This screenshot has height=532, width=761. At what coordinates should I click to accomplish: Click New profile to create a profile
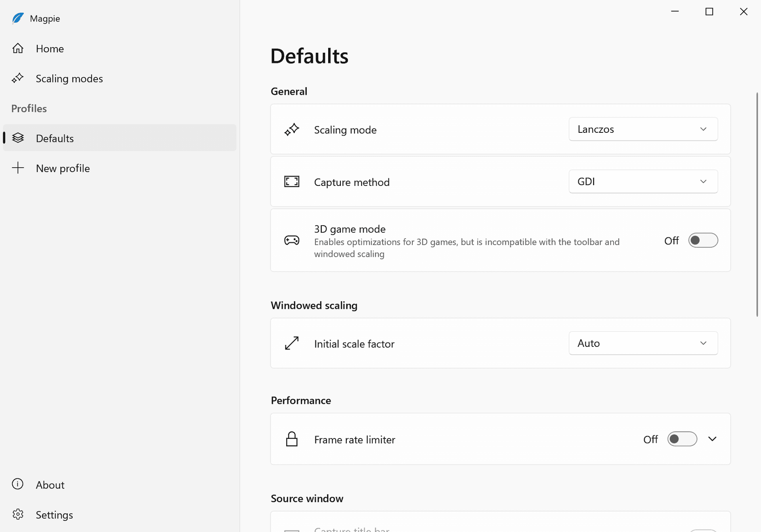pos(63,168)
